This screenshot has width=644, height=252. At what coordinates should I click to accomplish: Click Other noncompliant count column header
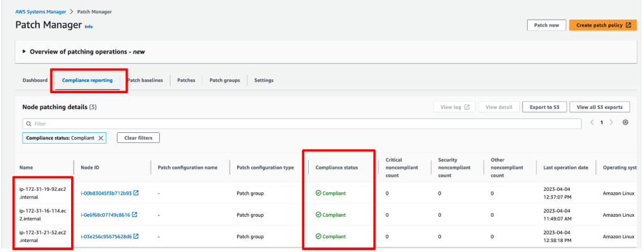tap(507, 168)
